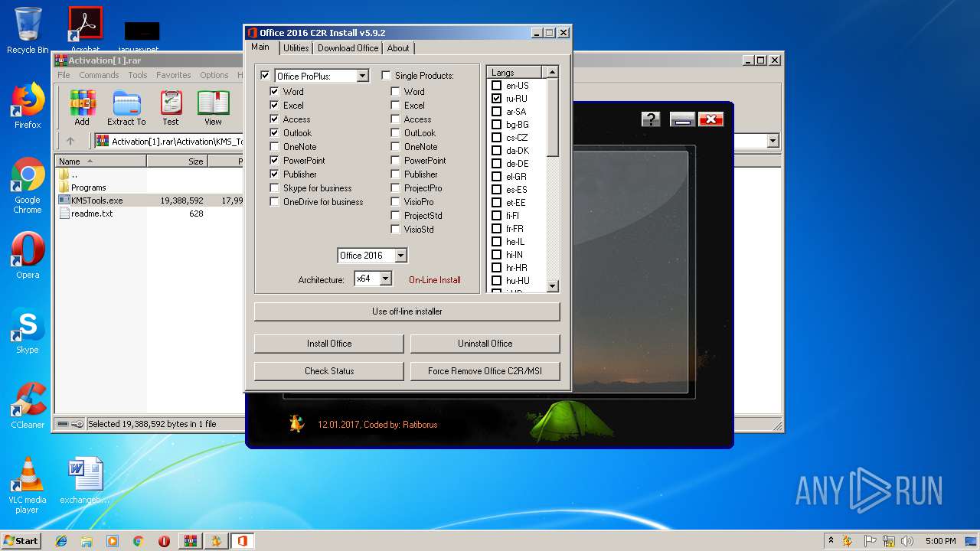Viewport: 980px width, 551px height.
Task: Open VLC media player desktop icon
Action: 28,485
